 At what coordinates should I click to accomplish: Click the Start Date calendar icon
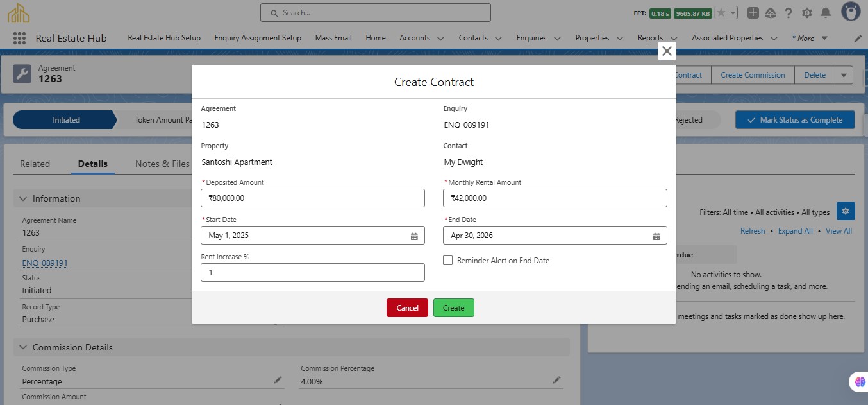[414, 236]
